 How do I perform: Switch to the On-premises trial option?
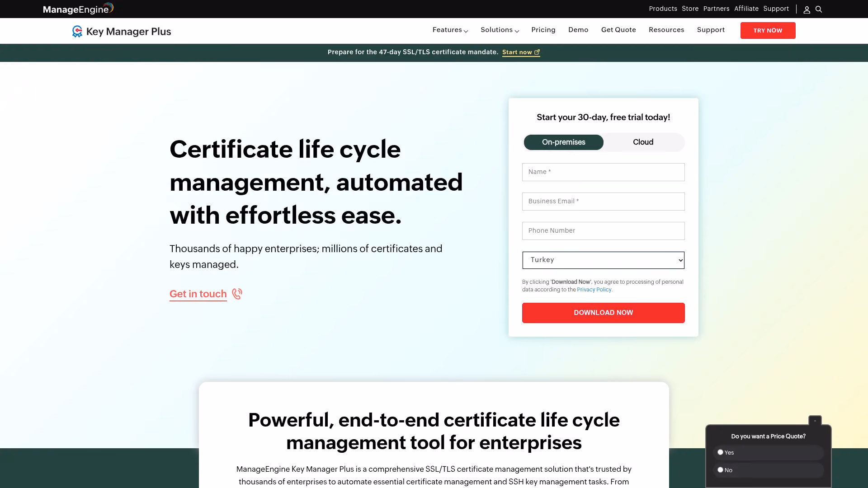(563, 142)
